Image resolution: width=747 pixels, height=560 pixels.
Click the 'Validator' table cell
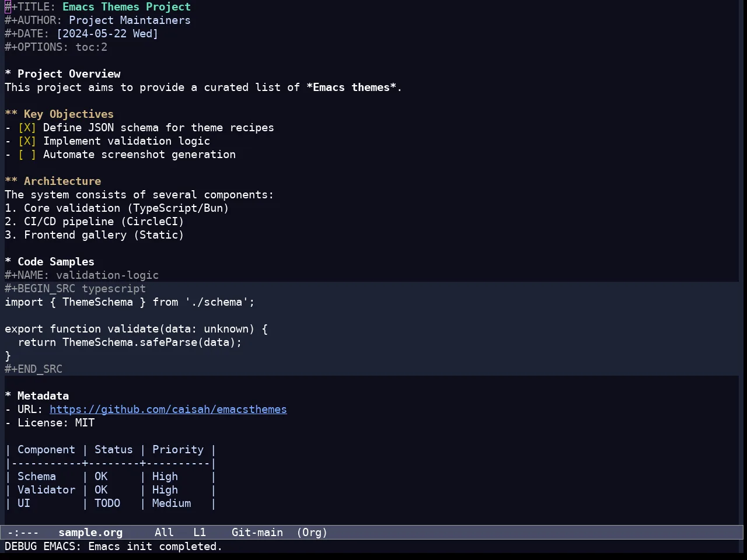click(x=46, y=490)
